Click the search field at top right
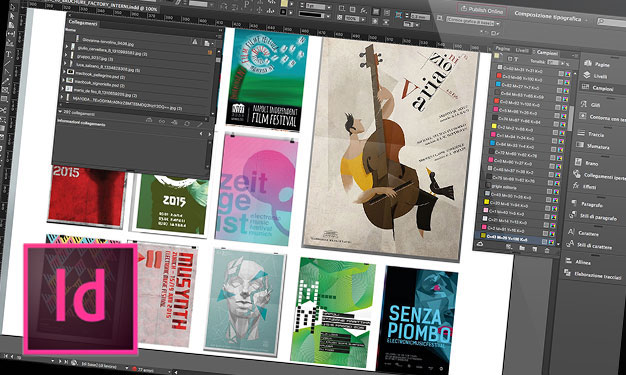Image resolution: width=626 pixels, height=375 pixels. (x=612, y=22)
